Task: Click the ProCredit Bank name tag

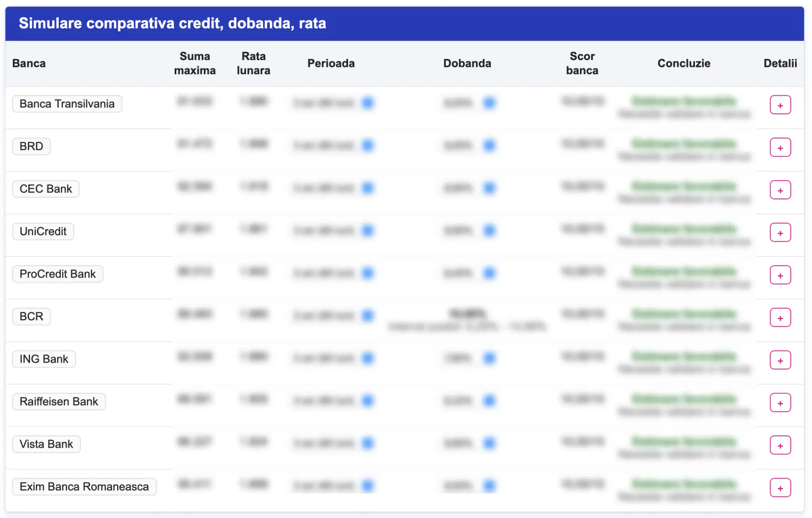Action: (58, 274)
